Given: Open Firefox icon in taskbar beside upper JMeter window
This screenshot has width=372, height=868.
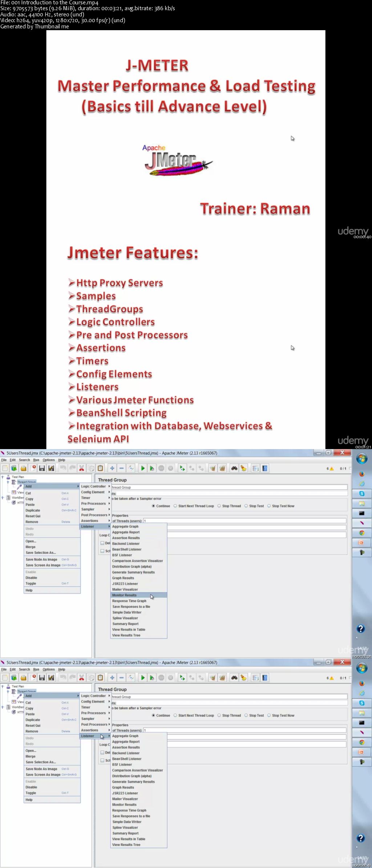Looking at the screenshot, I should click(362, 474).
